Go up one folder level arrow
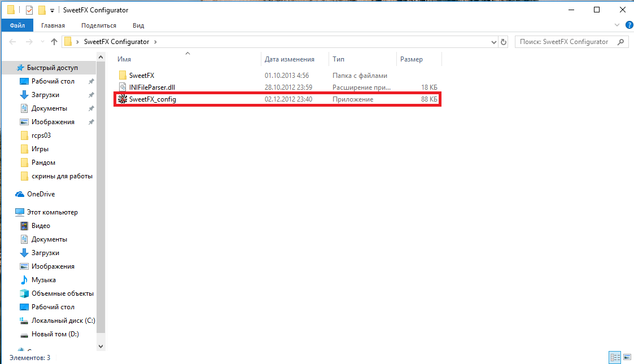 [x=54, y=42]
